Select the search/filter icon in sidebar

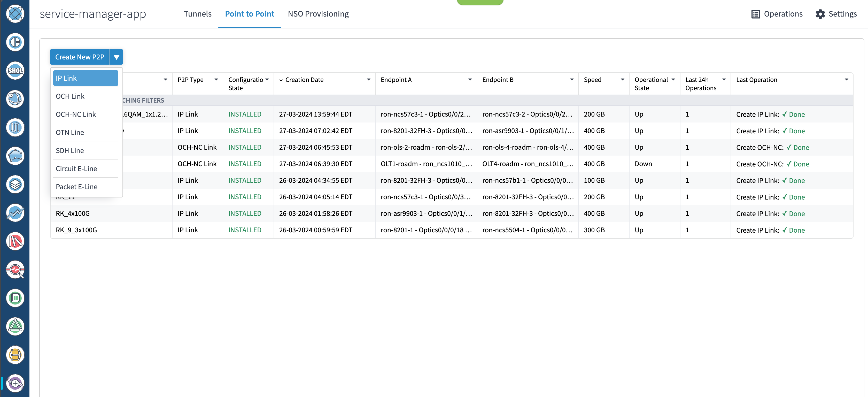click(x=15, y=270)
